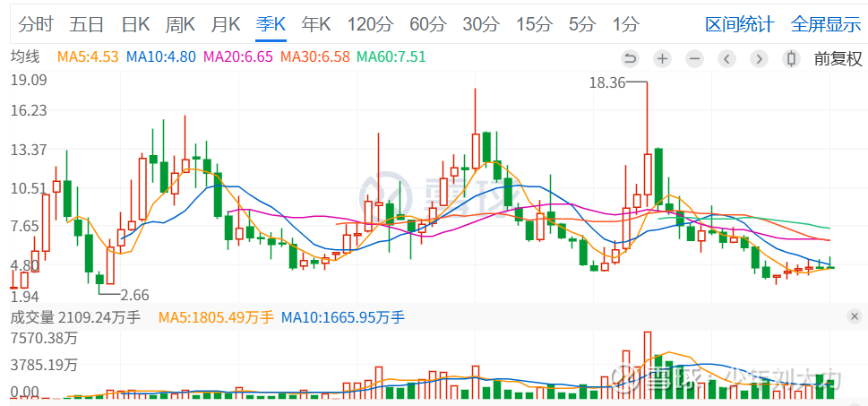The image size is (868, 406).
Task: Click the 3785.19万 volume axis label
Action: point(44,365)
